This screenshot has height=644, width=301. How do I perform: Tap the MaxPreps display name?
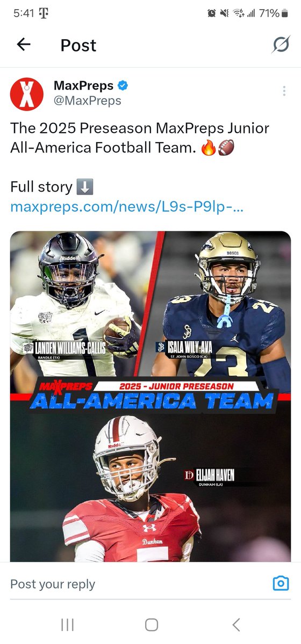coord(83,85)
